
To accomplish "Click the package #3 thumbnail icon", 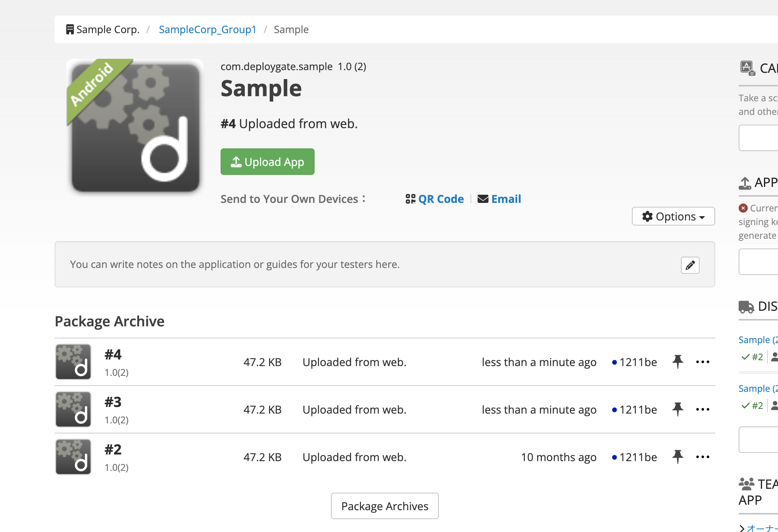I will click(73, 409).
